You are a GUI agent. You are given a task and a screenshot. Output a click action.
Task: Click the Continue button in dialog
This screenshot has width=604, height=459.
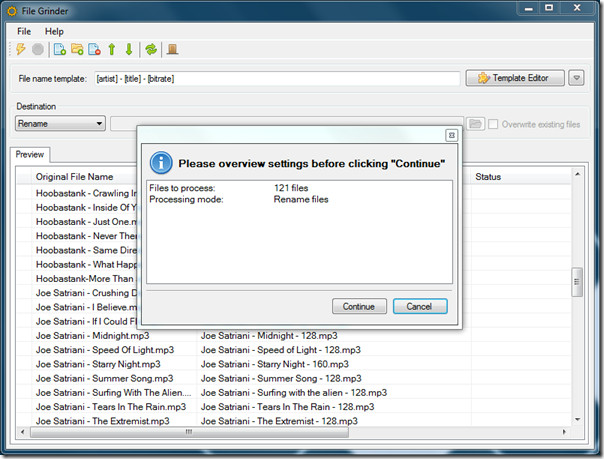[358, 306]
